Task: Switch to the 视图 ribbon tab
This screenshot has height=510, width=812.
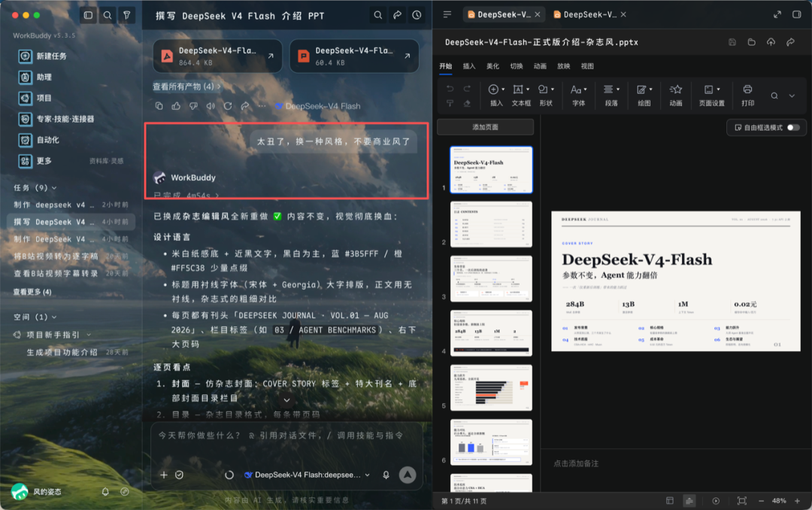Action: (x=587, y=66)
